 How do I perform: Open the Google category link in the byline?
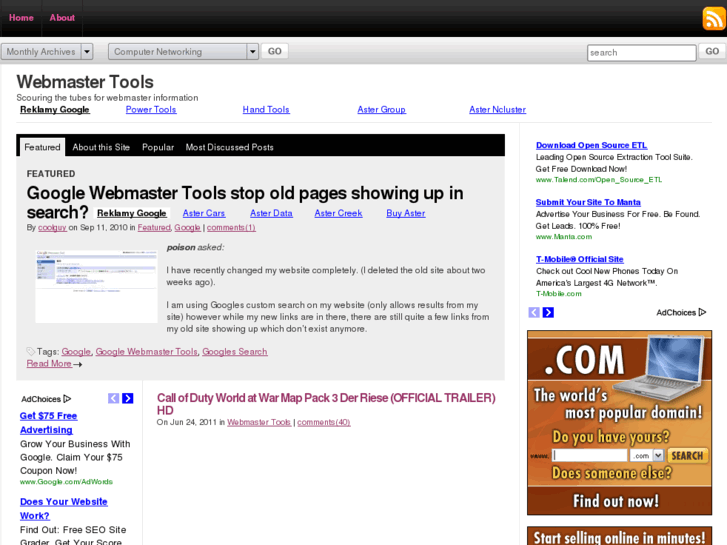pyautogui.click(x=187, y=227)
